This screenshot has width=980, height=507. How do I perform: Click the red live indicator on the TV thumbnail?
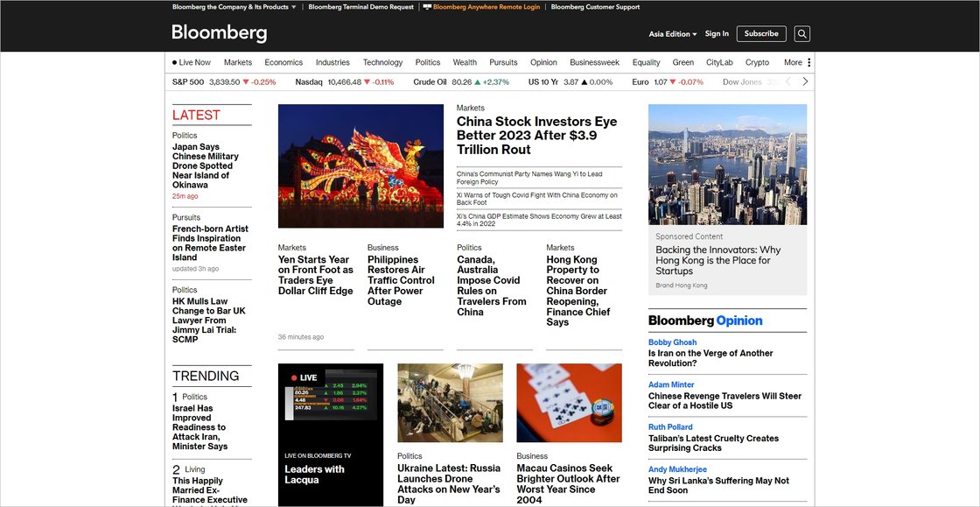[295, 378]
